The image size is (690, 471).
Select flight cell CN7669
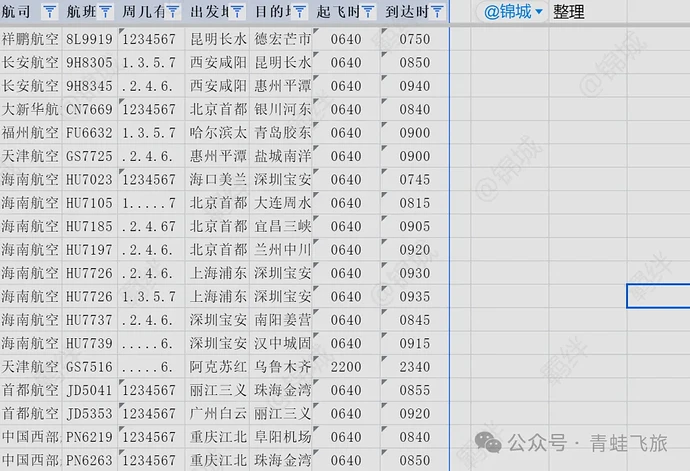(90, 109)
